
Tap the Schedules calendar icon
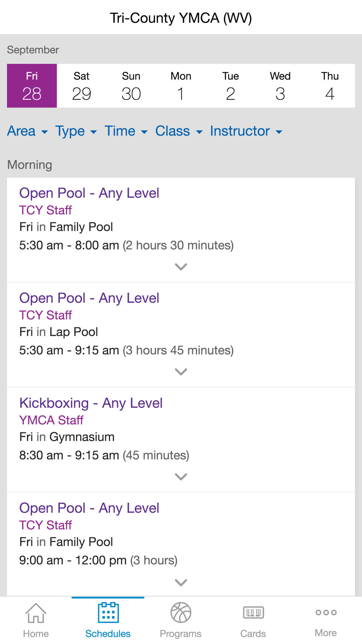(108, 612)
